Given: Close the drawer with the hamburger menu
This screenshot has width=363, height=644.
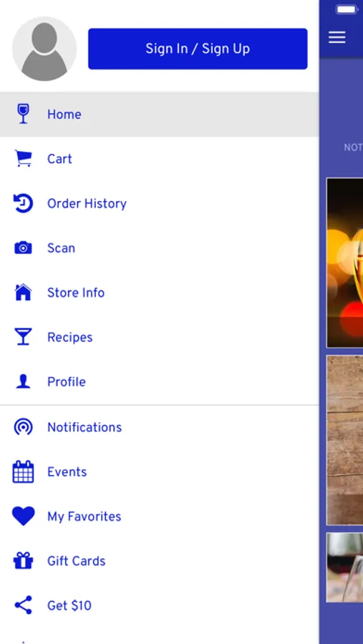Looking at the screenshot, I should [337, 37].
